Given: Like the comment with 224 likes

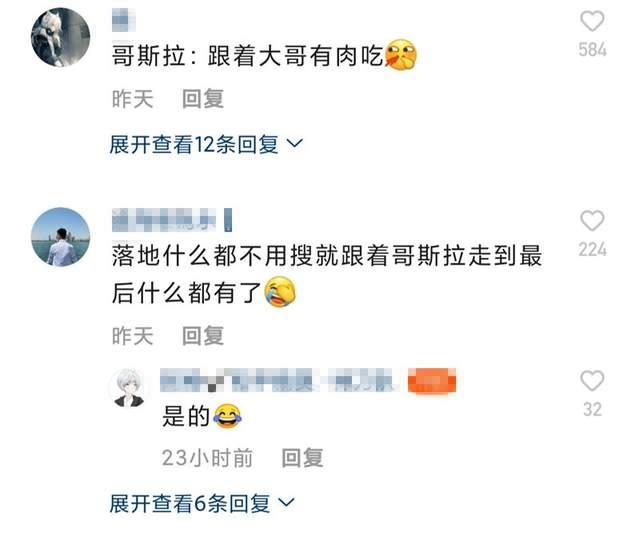Looking at the screenshot, I should pos(592,221).
